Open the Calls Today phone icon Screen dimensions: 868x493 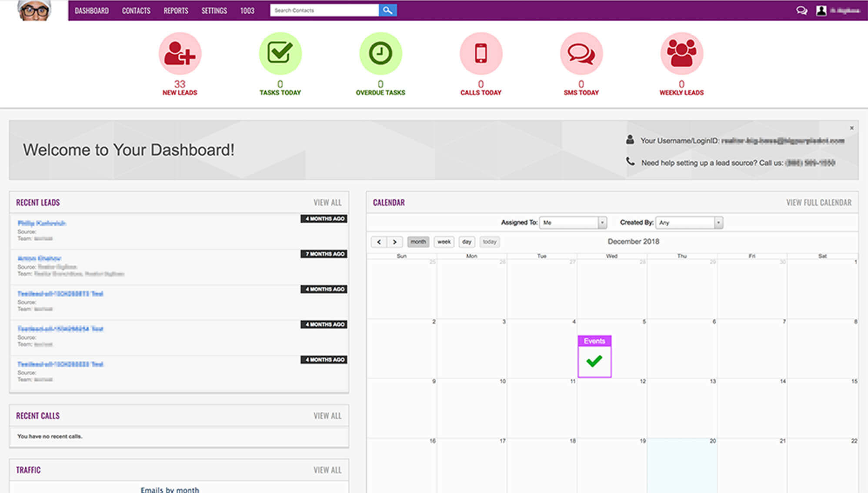[x=481, y=53]
